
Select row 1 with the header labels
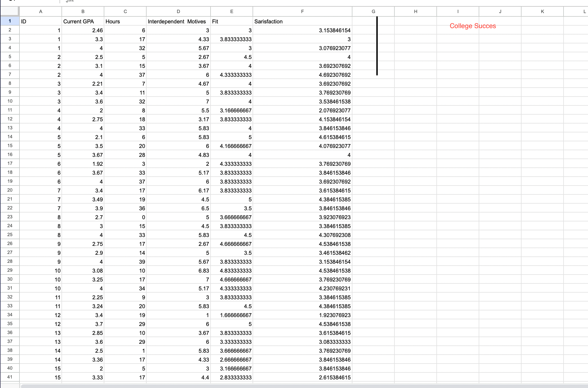click(10, 21)
